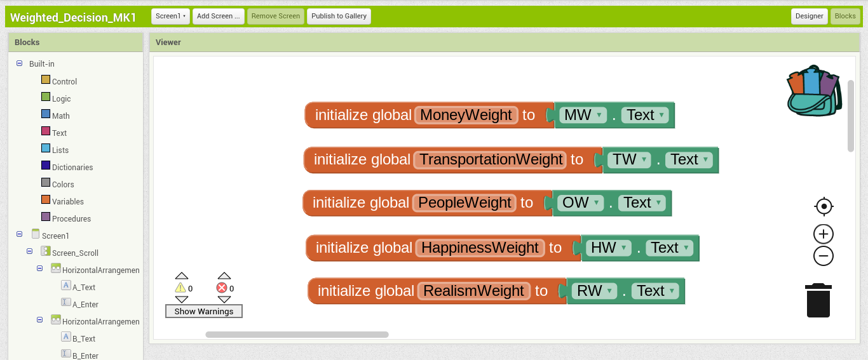868x360 pixels.
Task: Click the viewer vertical scrollbar
Action: point(851,116)
